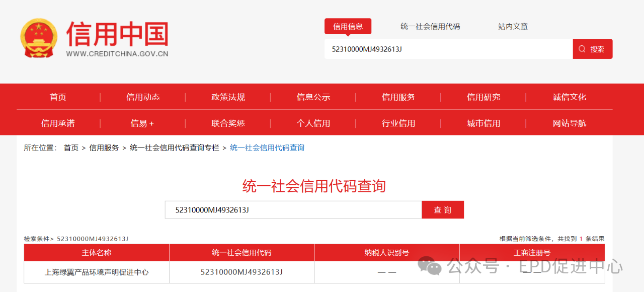
Task: Click the national emblem logo icon
Action: click(x=40, y=38)
